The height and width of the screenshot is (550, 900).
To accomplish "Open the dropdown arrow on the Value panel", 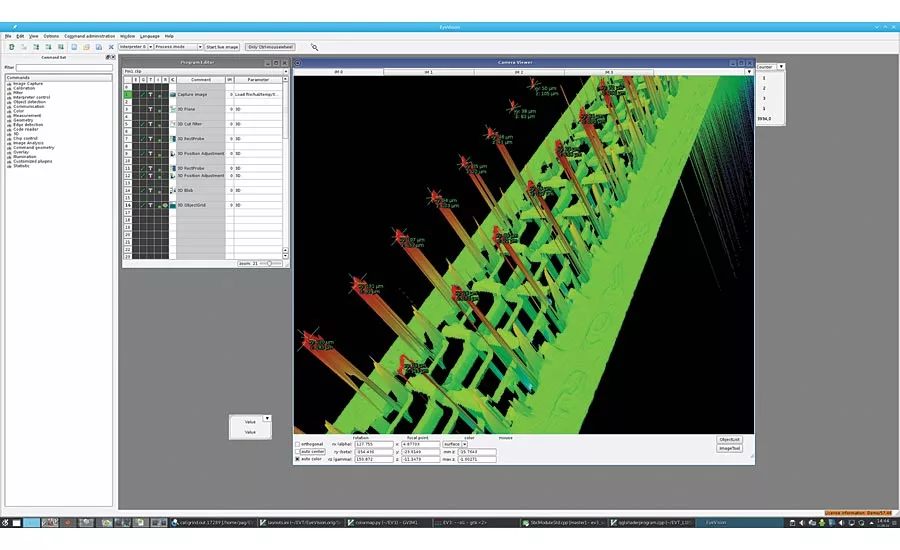I will [x=267, y=418].
